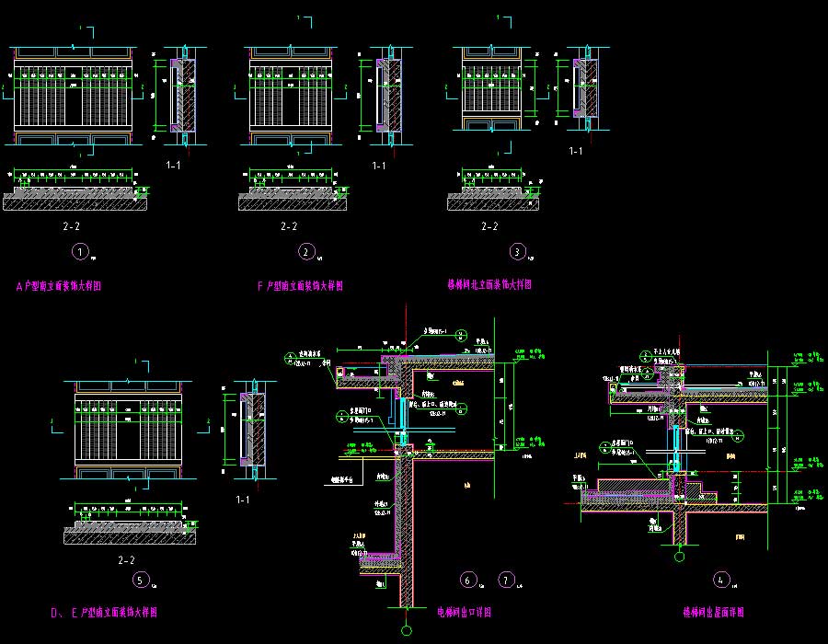828x644 pixels.
Task: Select the title 楼梯间北立面装饰大样图
Action: click(x=489, y=284)
